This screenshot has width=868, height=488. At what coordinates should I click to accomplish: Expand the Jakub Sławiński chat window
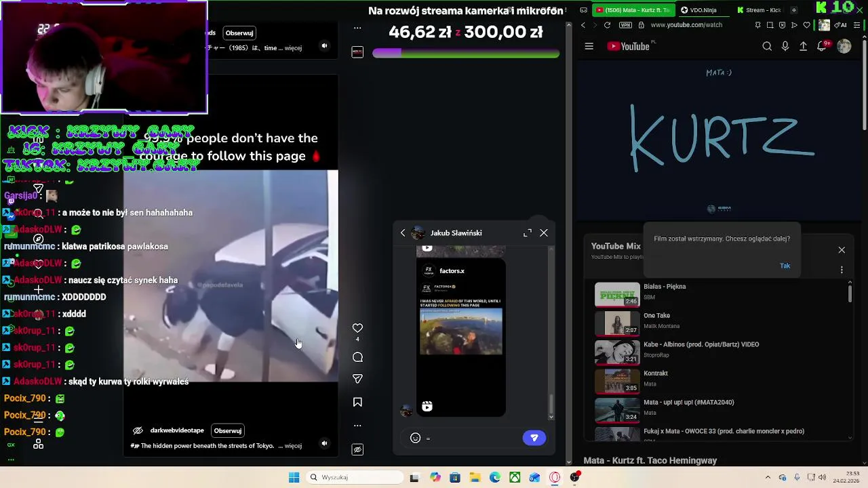tap(528, 232)
